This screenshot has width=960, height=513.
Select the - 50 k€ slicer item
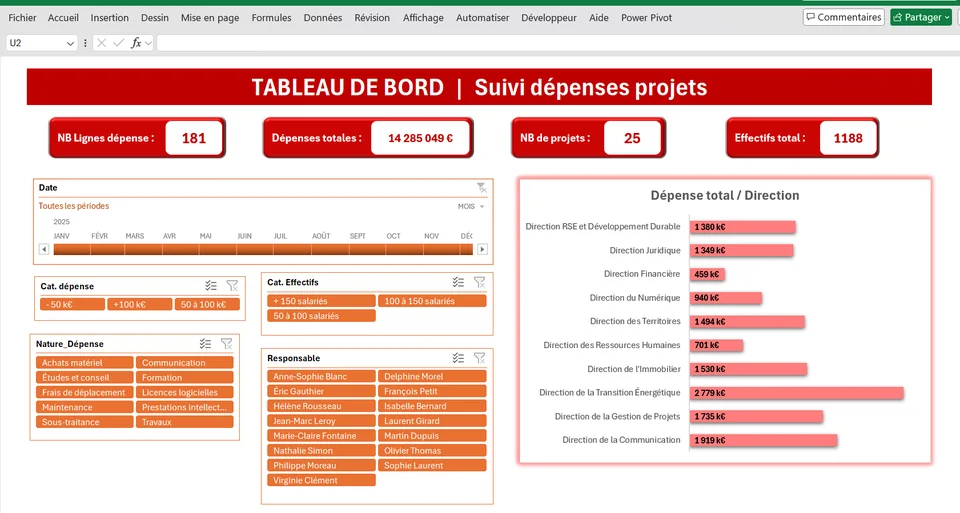coord(72,304)
